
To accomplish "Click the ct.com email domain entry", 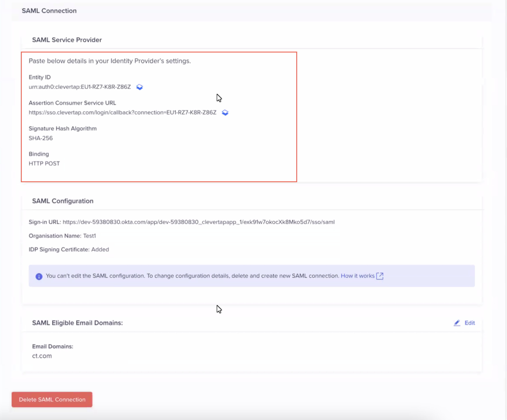I will click(x=42, y=356).
